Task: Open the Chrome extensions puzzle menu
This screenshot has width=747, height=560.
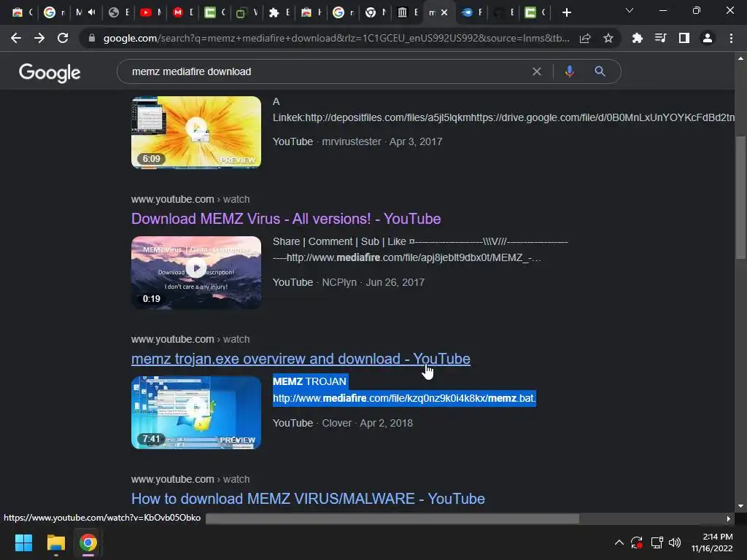Action: 637,38
